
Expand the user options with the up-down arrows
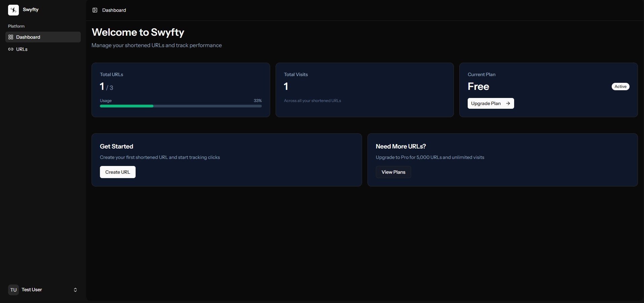click(x=75, y=290)
